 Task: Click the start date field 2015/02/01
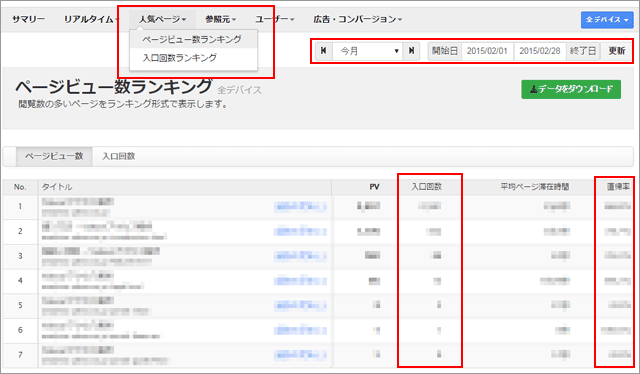click(487, 51)
